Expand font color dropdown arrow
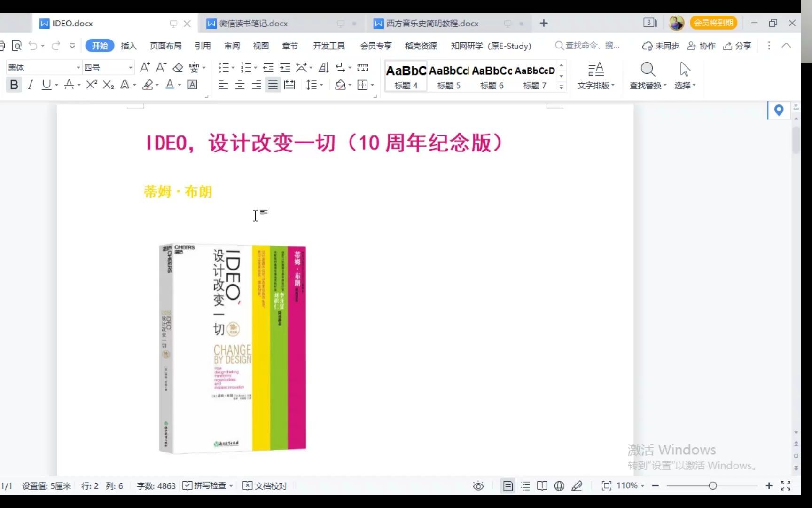Screen dimensions: 812x508 [x=180, y=85]
